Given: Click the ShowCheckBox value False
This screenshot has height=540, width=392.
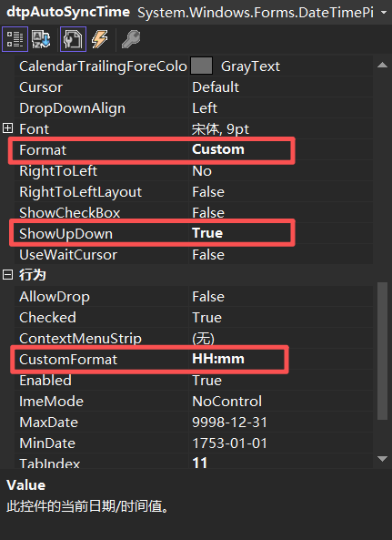Looking at the screenshot, I should click(x=208, y=213).
